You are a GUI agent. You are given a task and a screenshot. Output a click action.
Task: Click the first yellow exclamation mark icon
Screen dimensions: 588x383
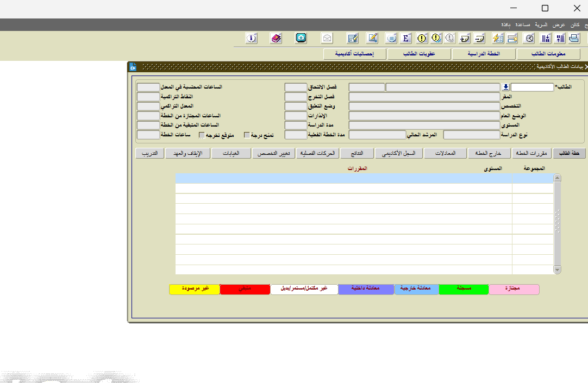[x=422, y=38]
